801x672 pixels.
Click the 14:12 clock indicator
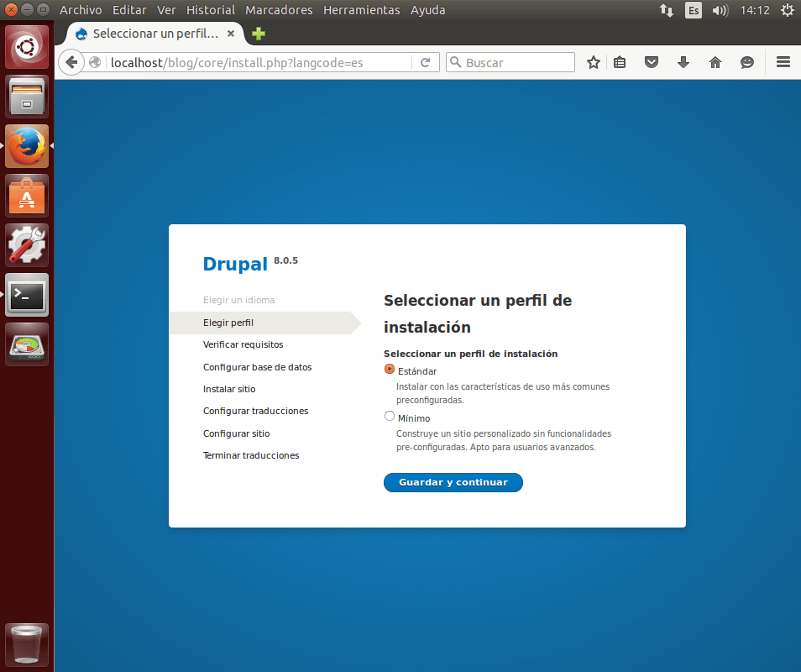coord(755,10)
